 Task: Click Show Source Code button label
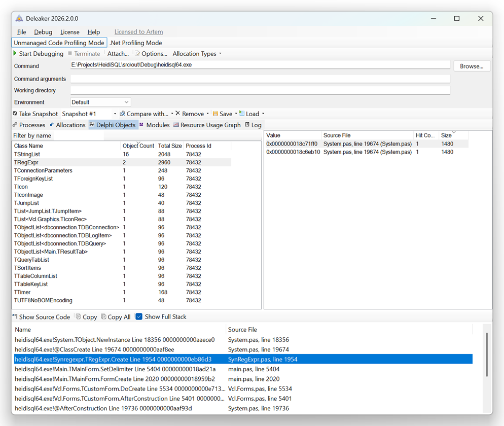point(44,317)
